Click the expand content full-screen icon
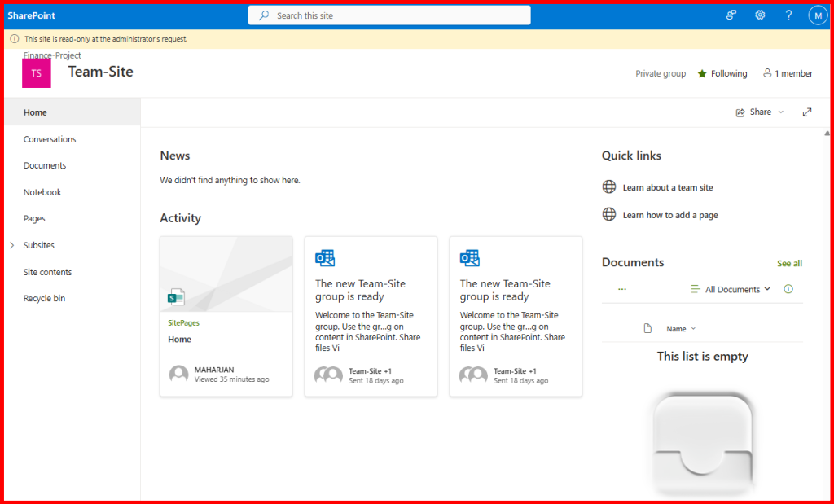The image size is (834, 504). click(x=807, y=112)
